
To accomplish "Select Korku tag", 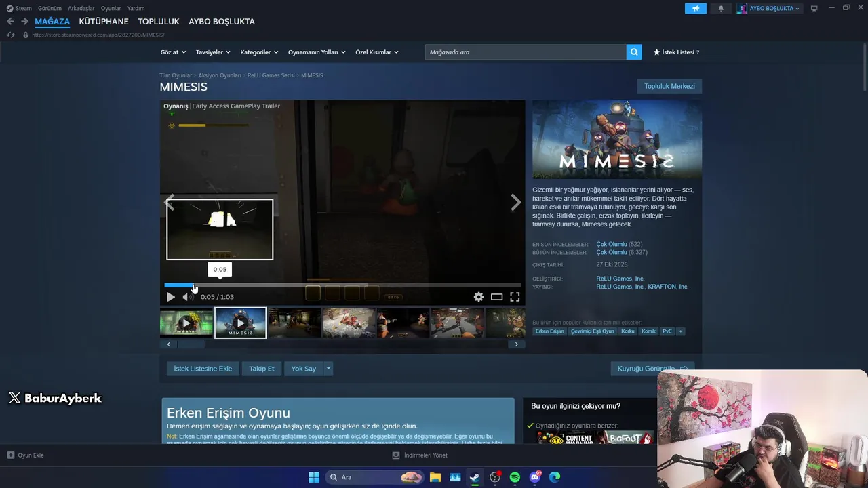I will (628, 331).
